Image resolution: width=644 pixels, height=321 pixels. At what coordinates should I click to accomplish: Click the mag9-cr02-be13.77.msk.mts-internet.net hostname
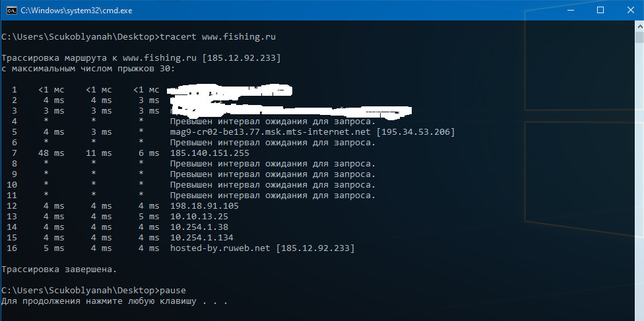point(271,132)
